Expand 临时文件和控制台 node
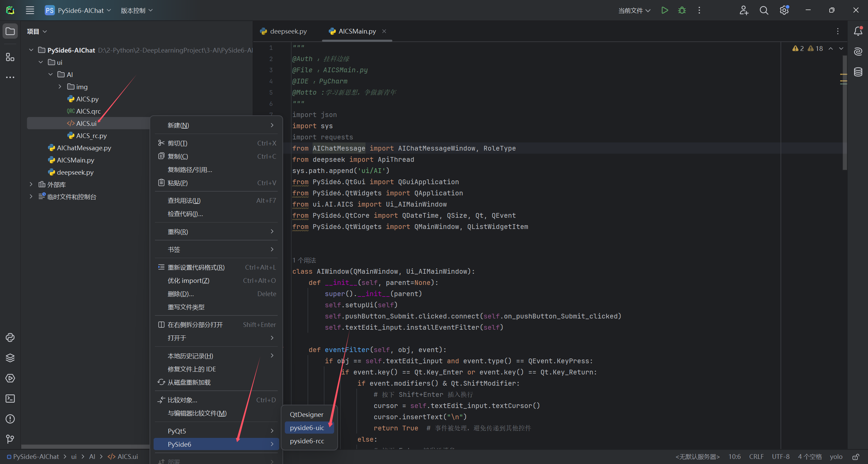The width and height of the screenshot is (868, 464). [x=31, y=196]
